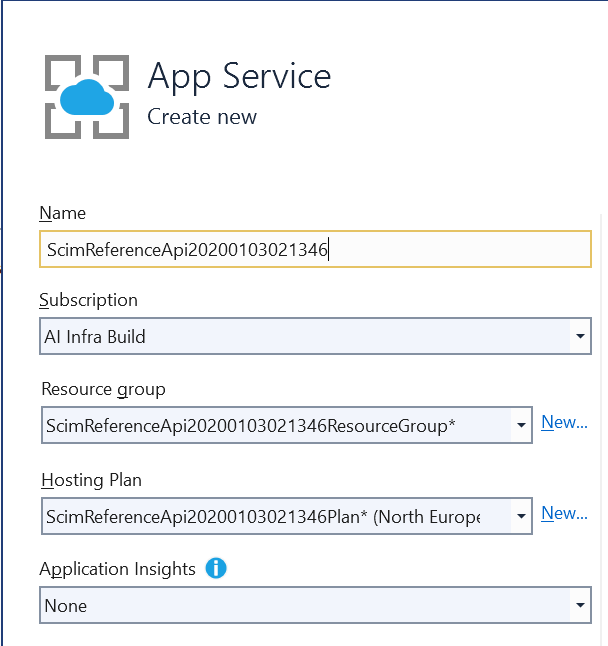
Task: Select the Resource group combo box text
Action: coord(276,426)
